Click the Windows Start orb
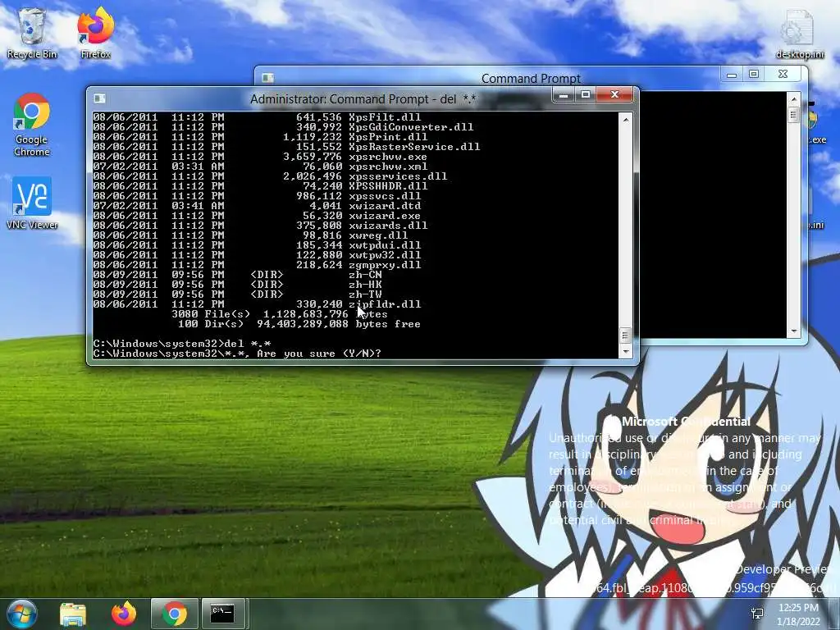The height and width of the screenshot is (630, 840). pos(21,614)
